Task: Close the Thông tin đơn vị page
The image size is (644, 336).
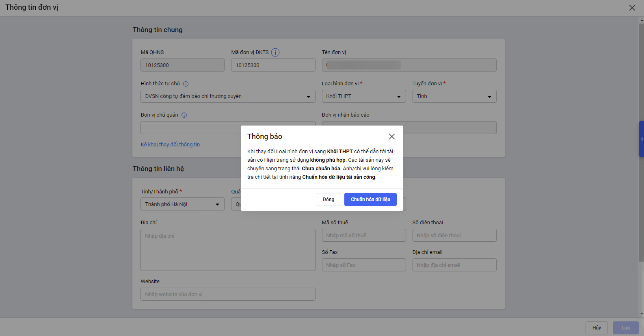Action: coord(632,8)
